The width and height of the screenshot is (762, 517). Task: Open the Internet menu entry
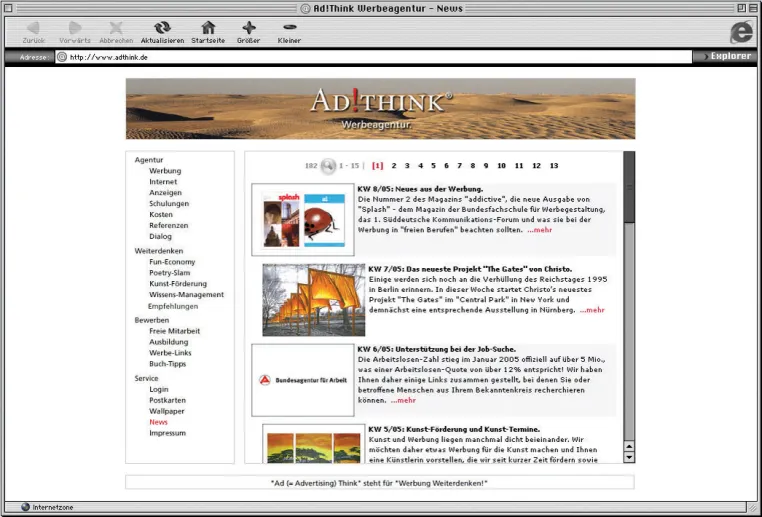tap(163, 182)
